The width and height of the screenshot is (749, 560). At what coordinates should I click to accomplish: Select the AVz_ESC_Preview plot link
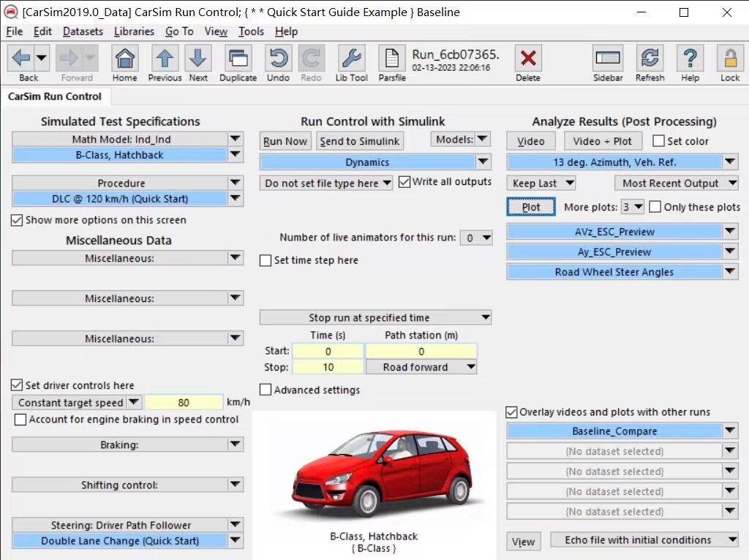(x=614, y=232)
